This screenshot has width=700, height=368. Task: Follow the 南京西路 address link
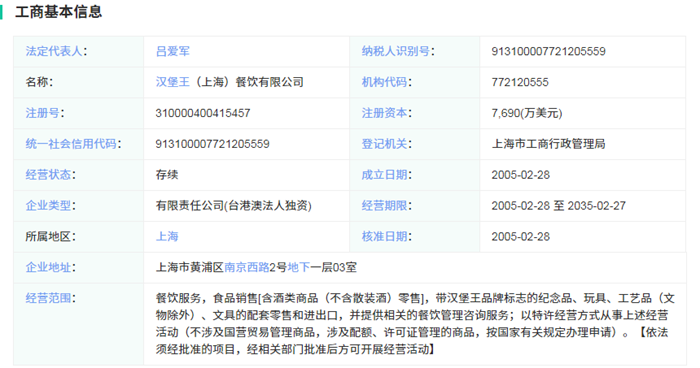point(246,267)
